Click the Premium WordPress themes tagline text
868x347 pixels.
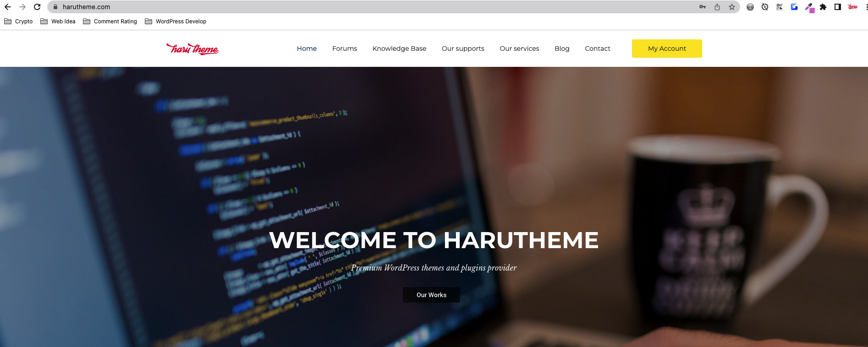point(434,268)
